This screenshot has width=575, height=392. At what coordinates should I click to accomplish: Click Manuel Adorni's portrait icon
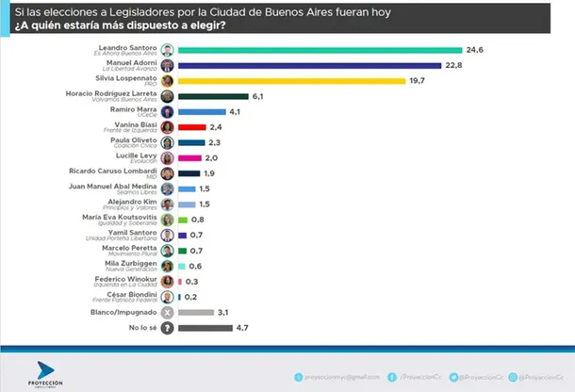tap(167, 66)
